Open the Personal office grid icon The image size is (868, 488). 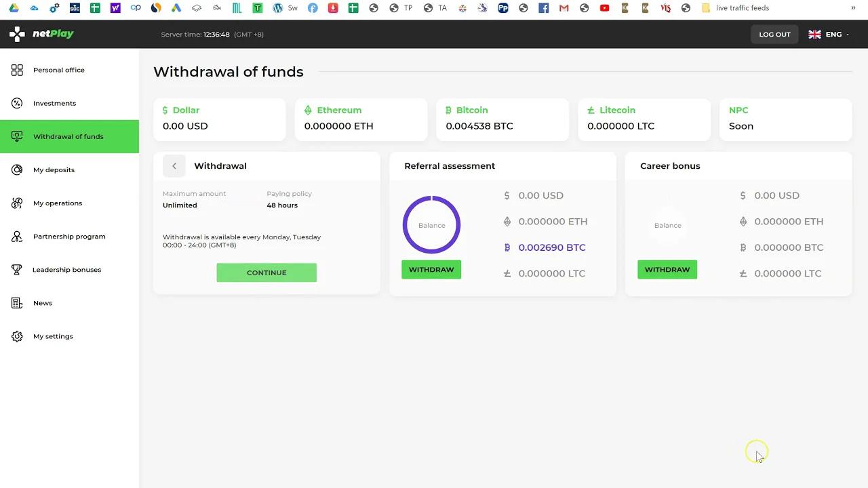pos(17,70)
